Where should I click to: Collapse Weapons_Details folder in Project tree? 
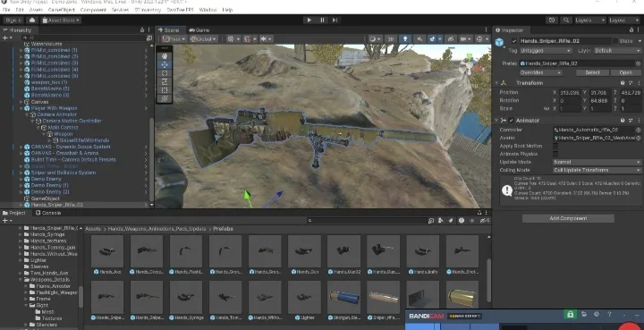point(21,280)
